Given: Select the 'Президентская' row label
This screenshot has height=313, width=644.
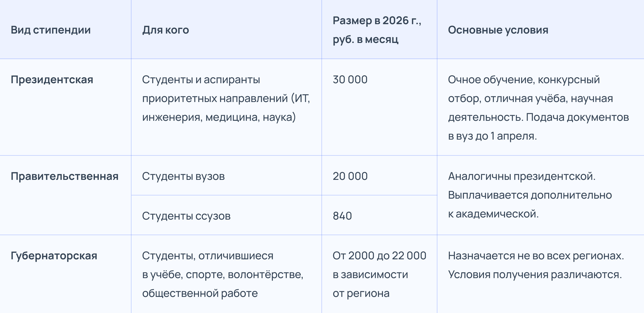Looking at the screenshot, I should (x=52, y=80).
